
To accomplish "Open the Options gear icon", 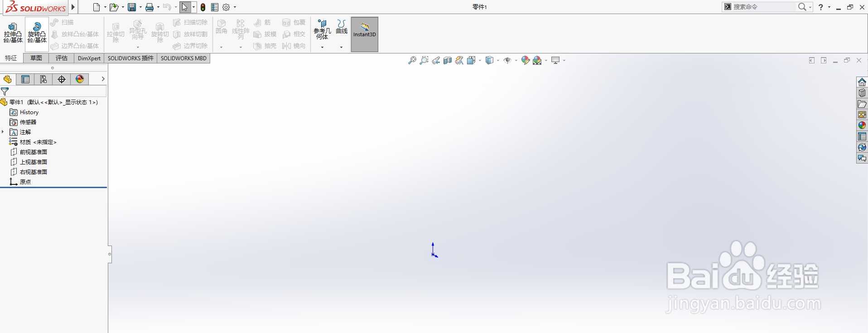I will (227, 7).
